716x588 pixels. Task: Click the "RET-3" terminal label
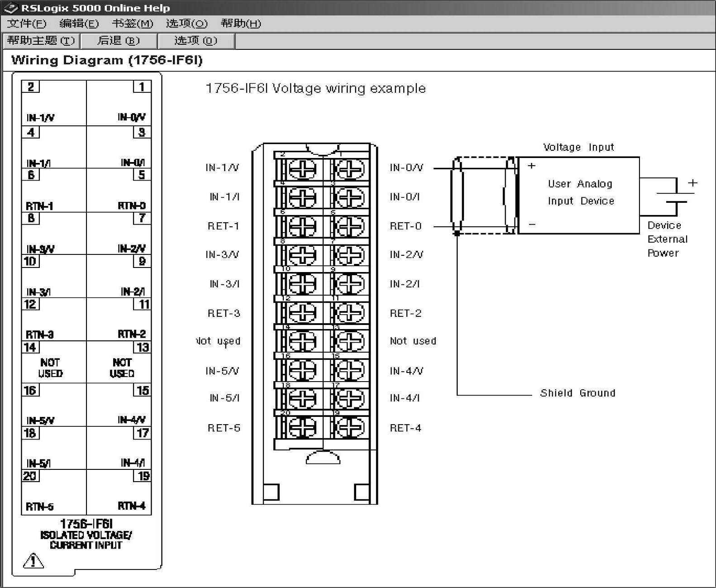point(224,313)
